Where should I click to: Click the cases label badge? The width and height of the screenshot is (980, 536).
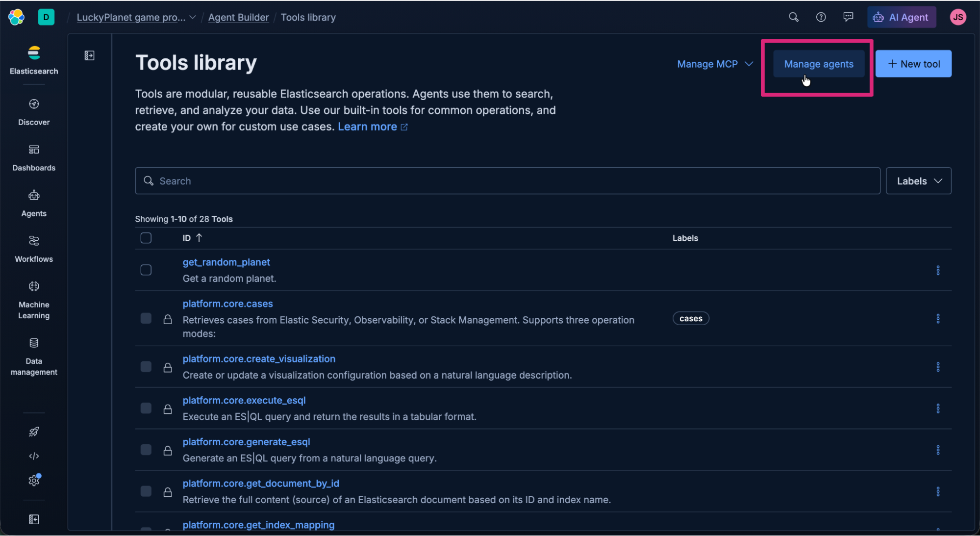(x=691, y=319)
